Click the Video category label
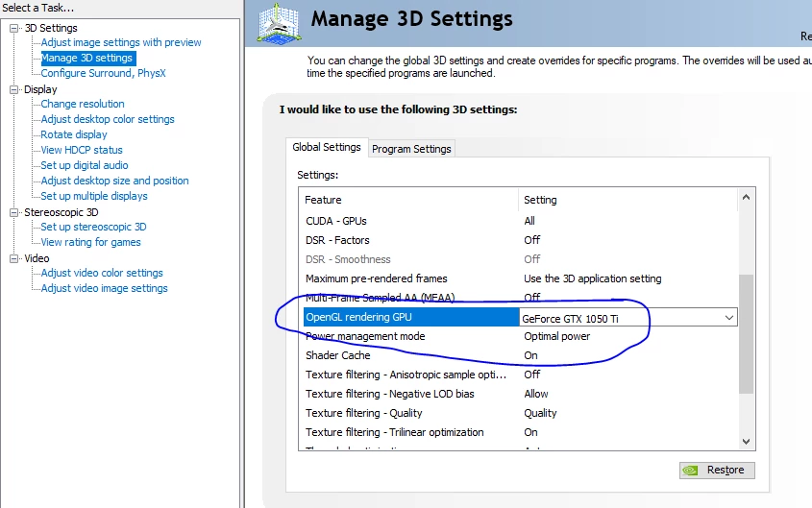812x508 pixels. 37,258
